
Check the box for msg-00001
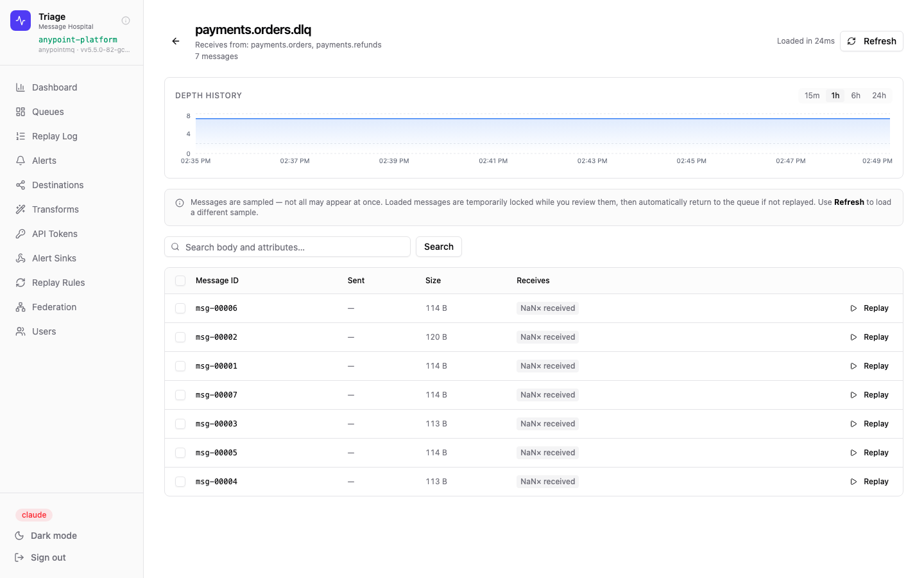click(x=180, y=366)
